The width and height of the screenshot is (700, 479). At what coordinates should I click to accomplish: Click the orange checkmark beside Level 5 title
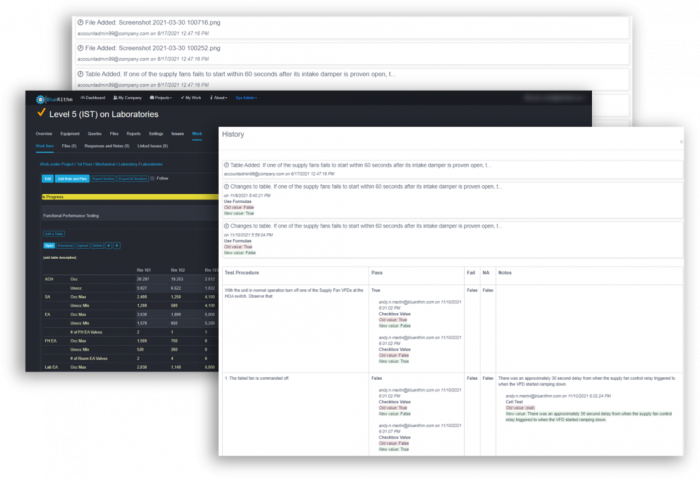pos(41,112)
